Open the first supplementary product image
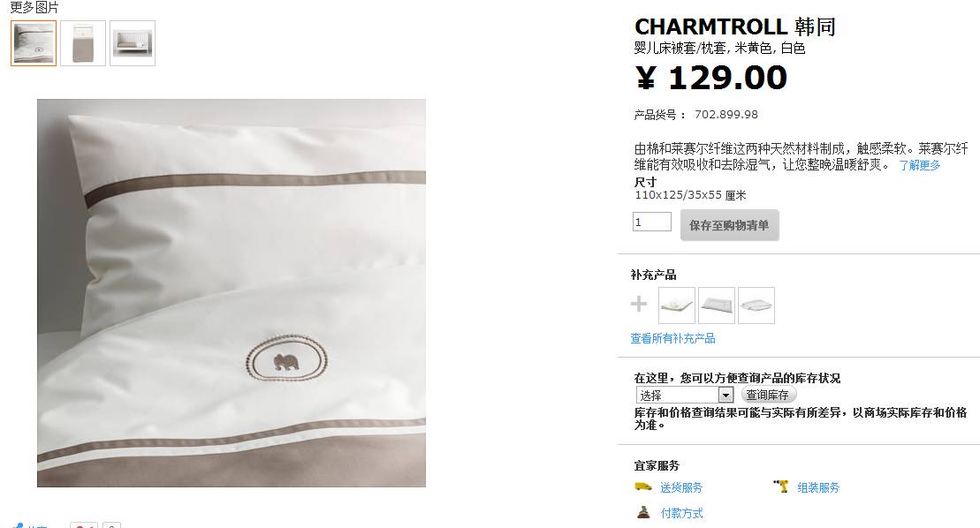Image resolution: width=980 pixels, height=528 pixels. click(677, 305)
